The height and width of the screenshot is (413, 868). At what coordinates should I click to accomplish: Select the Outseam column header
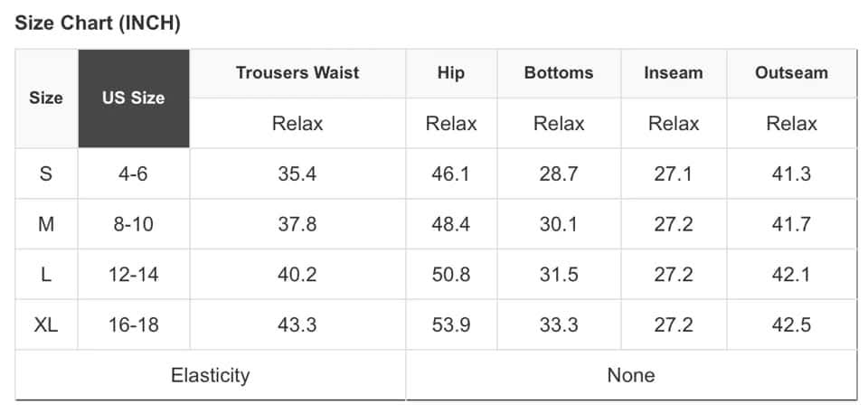[791, 72]
